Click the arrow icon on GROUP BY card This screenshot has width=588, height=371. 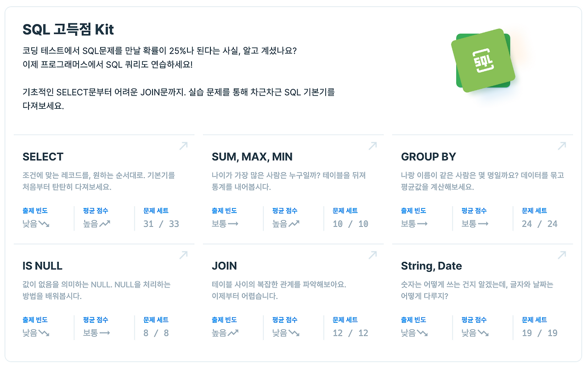point(562,146)
